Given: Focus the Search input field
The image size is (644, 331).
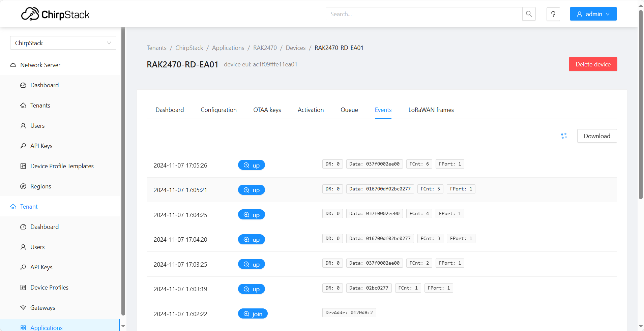Looking at the screenshot, I should (424, 14).
